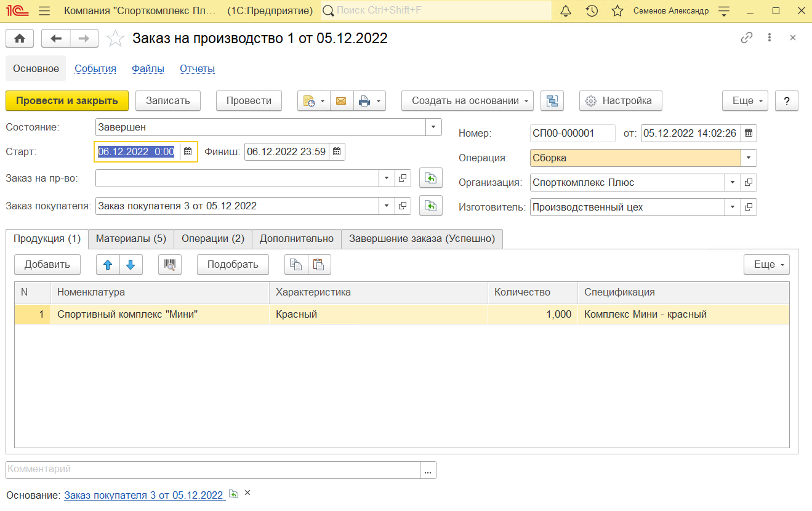
Task: Click the Комментарий input field
Action: pyautogui.click(x=213, y=469)
